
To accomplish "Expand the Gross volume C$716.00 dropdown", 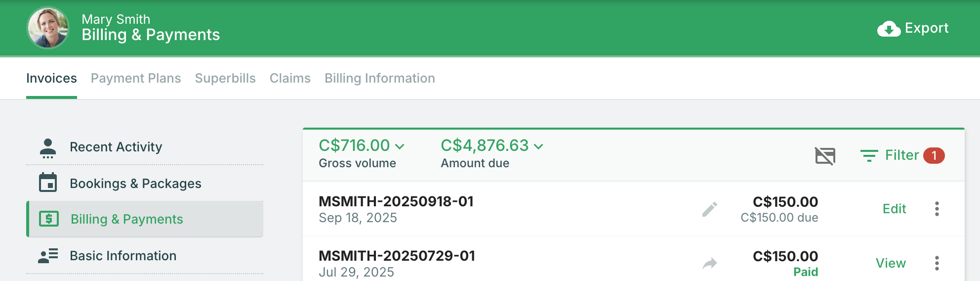I will click(400, 146).
